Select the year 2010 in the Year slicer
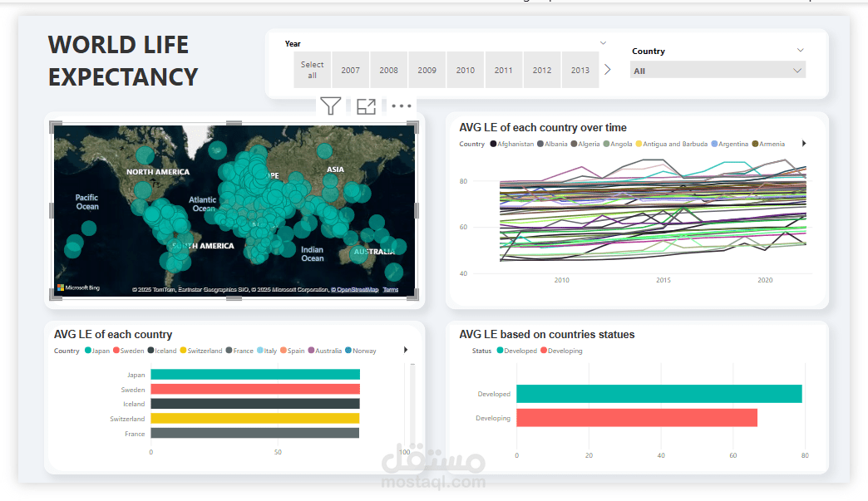Image resolution: width=868 pixels, height=501 pixels. point(465,70)
